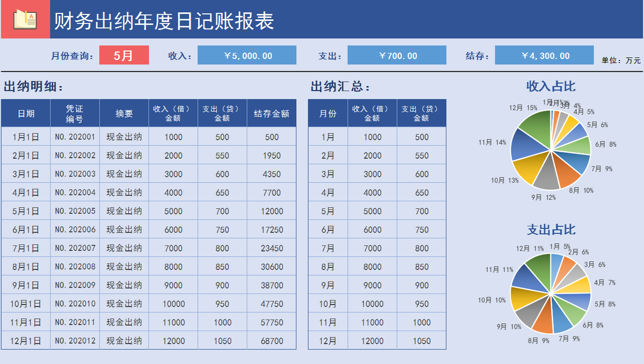The height and width of the screenshot is (364, 644).
Task: Open the 摘要 header for filtering
Action: [123, 113]
